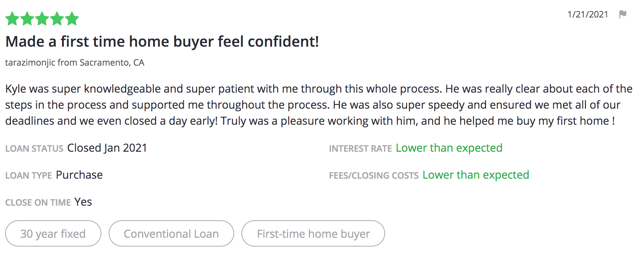Screen dimensions: 644x256
Task: Click the 'Closed Jan 2021' loan status value
Action: (x=107, y=148)
